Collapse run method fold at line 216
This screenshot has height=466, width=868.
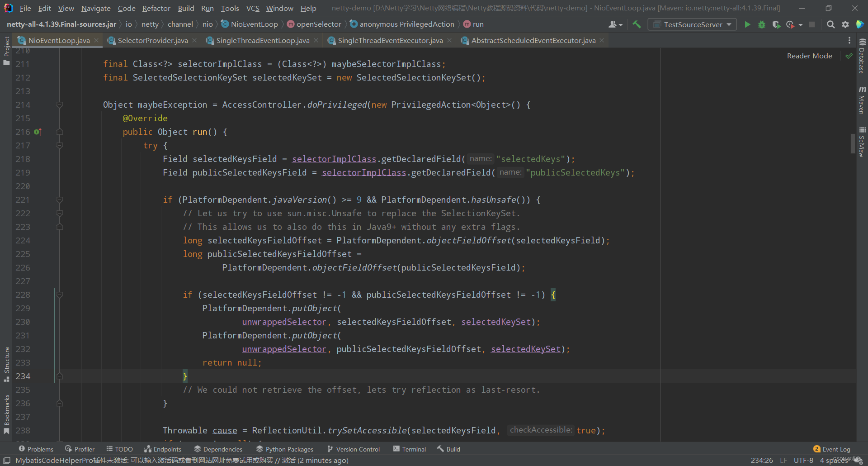[59, 132]
